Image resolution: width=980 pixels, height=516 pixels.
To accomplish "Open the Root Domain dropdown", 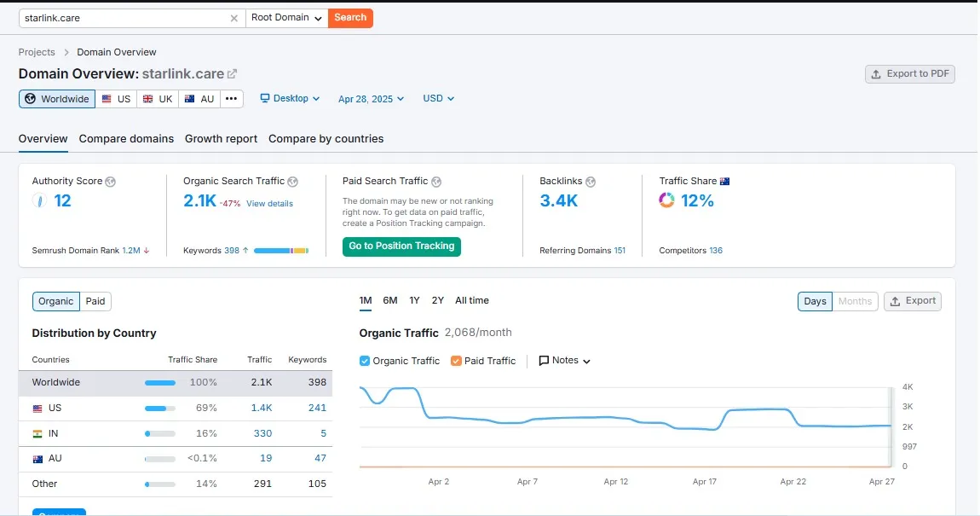I will click(x=286, y=18).
